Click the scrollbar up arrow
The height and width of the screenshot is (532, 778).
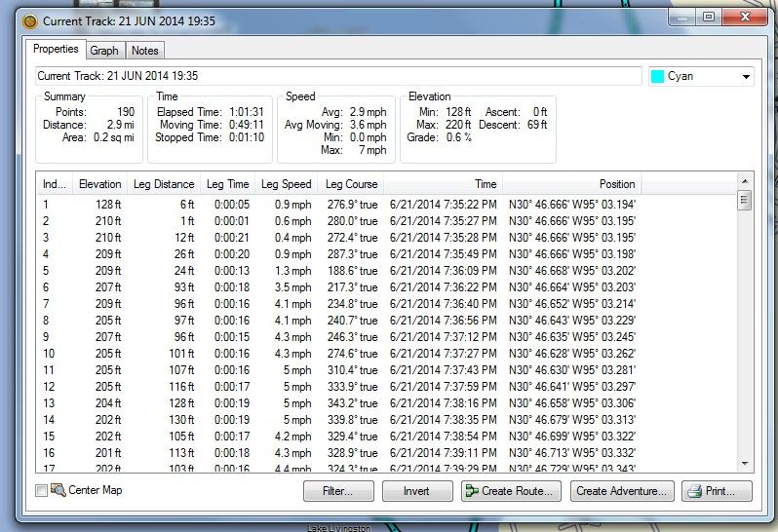click(745, 182)
